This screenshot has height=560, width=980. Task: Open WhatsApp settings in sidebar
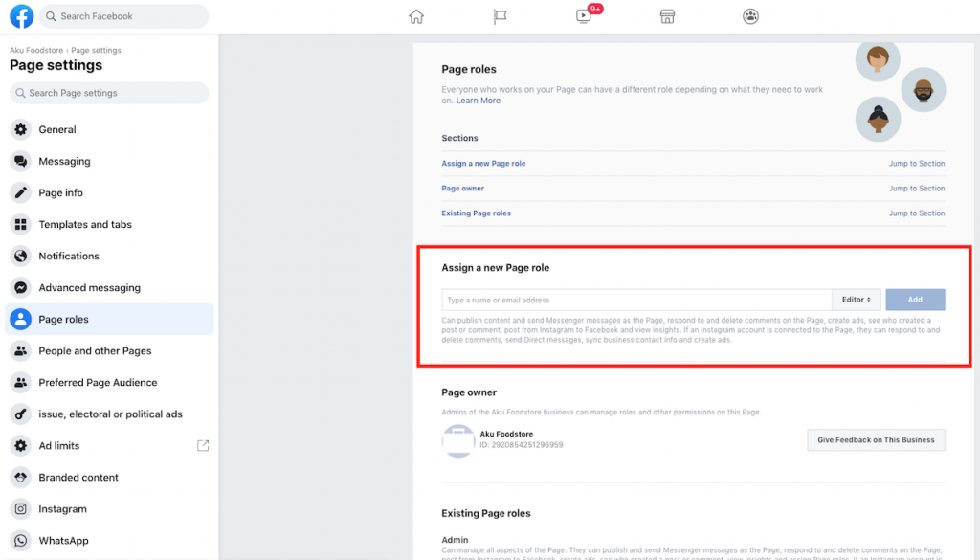click(109, 541)
